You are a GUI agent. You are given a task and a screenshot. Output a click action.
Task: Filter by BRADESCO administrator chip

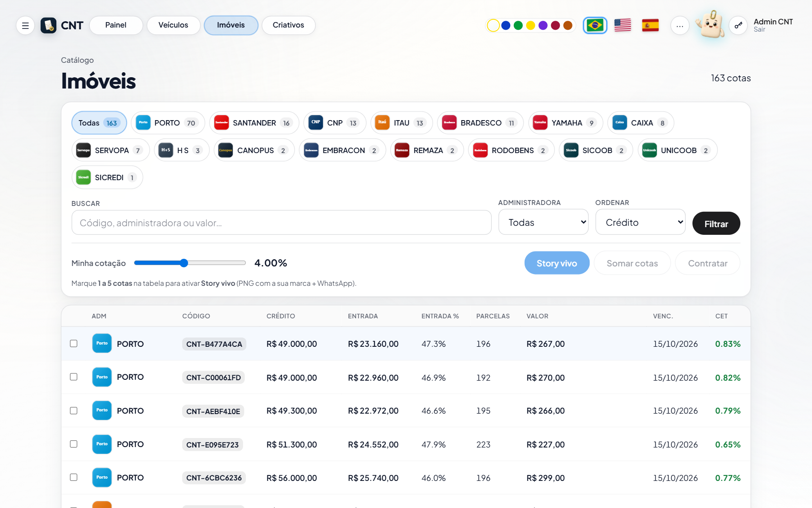click(480, 123)
